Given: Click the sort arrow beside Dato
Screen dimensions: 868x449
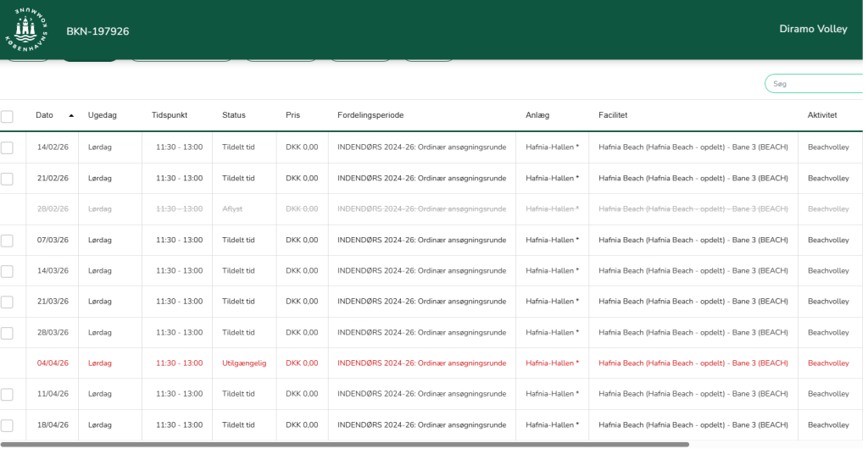Looking at the screenshot, I should 71,115.
